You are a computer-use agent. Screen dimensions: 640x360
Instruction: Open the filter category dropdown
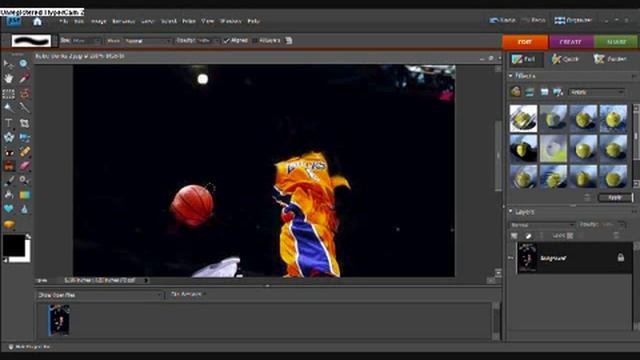tap(597, 92)
